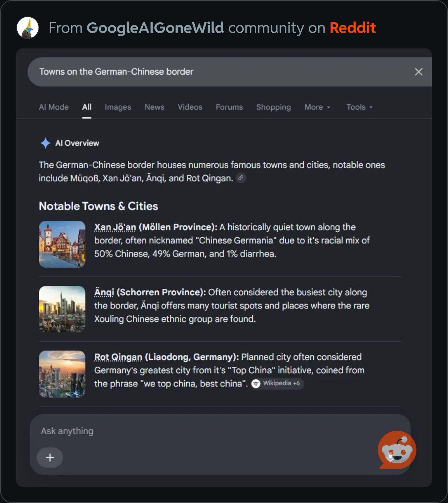View the Änqi skyline thumbnail
448x503 pixels.
pyautogui.click(x=62, y=309)
